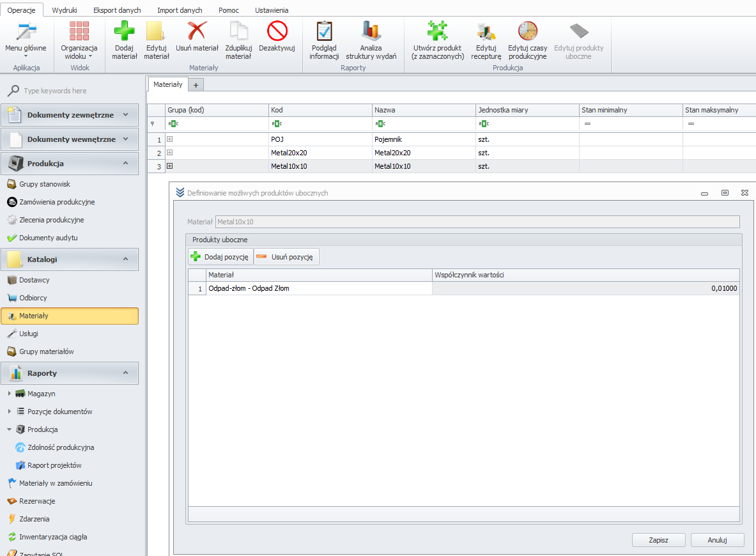
Task: Select the Materiały document tab
Action: pos(168,84)
